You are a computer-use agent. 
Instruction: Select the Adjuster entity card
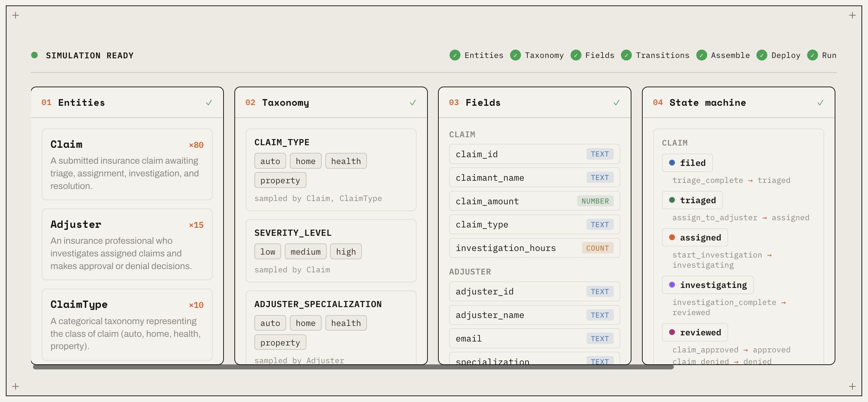click(x=127, y=244)
